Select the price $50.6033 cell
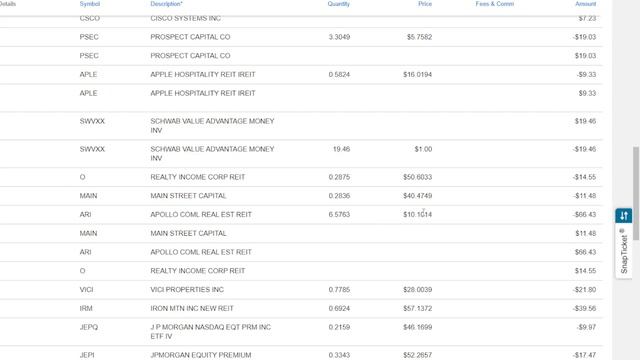640x360 pixels. pyautogui.click(x=418, y=177)
